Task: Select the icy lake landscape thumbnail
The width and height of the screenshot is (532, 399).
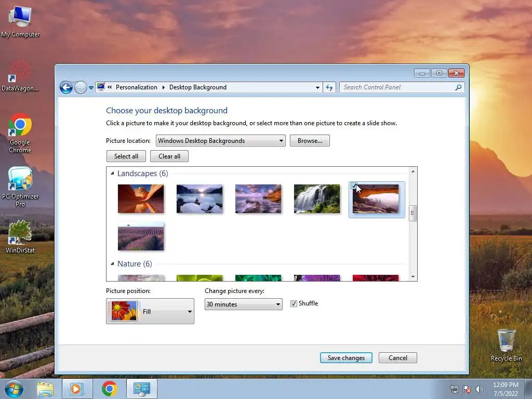Action: (x=199, y=199)
